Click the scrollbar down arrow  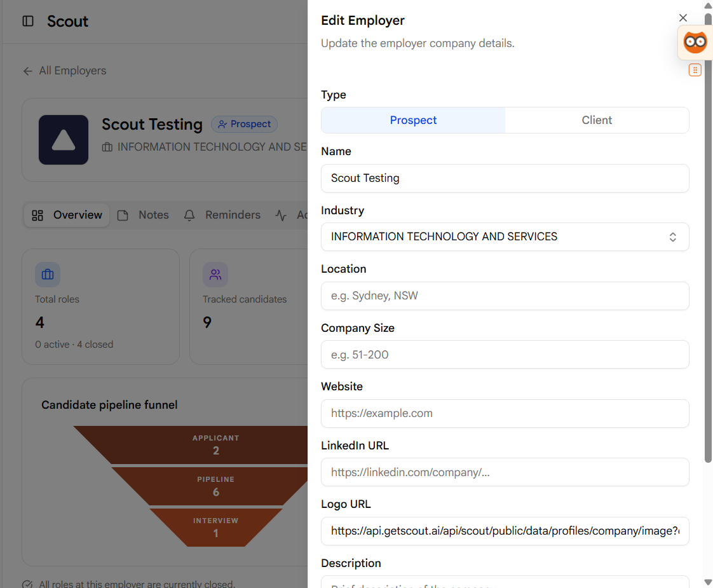coord(707,582)
